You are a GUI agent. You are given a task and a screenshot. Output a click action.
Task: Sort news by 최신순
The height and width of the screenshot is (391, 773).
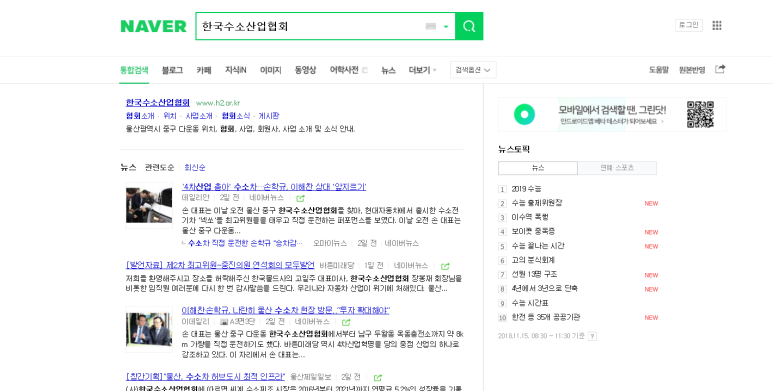pos(195,168)
